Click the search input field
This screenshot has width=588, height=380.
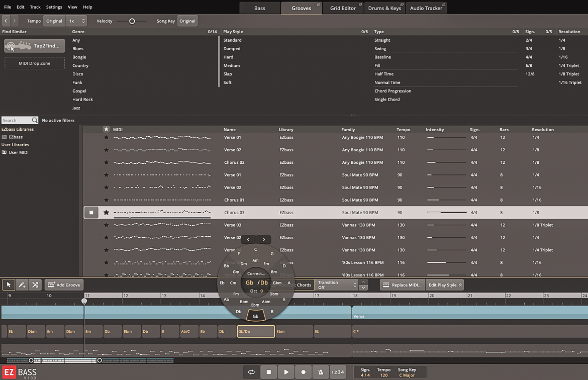coord(17,120)
